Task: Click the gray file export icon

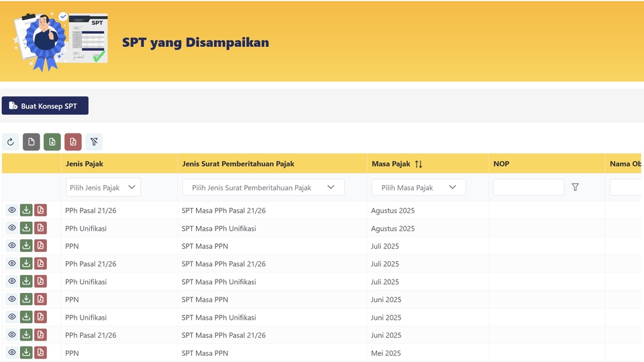Action: 32,142
